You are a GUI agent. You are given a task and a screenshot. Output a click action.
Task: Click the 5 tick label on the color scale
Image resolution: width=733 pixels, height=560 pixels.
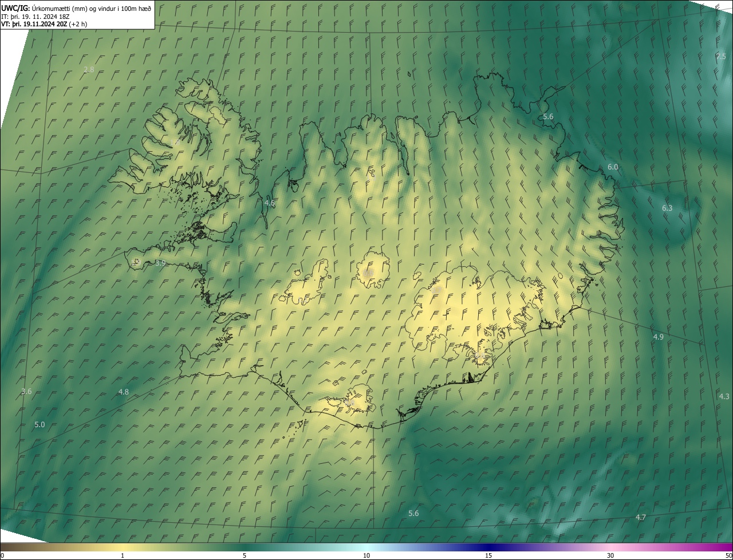pos(245,556)
